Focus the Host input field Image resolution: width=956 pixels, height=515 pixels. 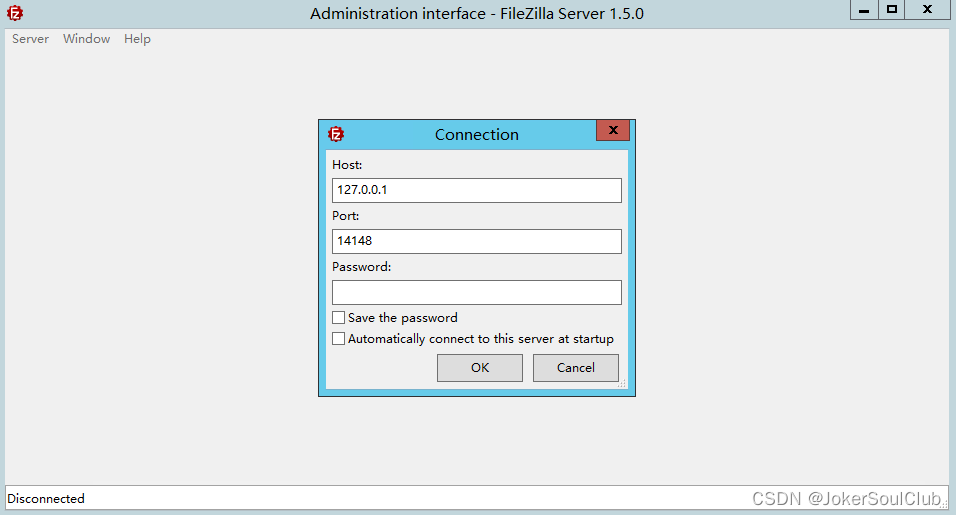[476, 190]
